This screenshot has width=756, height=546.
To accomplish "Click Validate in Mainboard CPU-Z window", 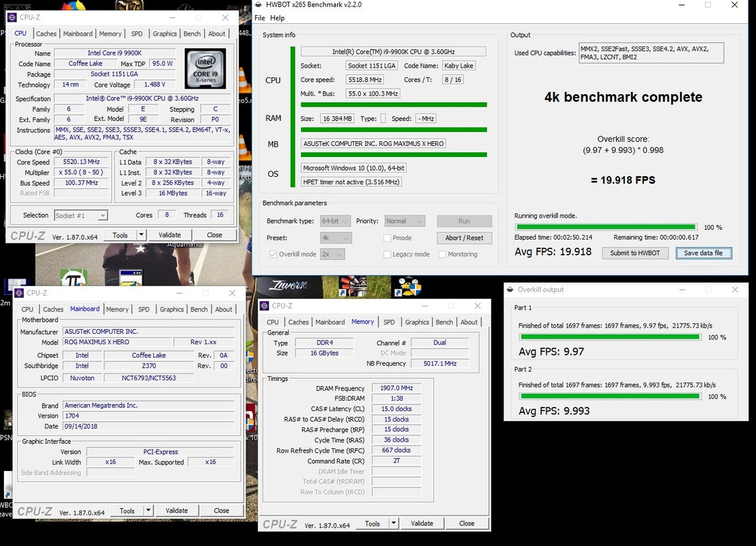I will coord(177,511).
